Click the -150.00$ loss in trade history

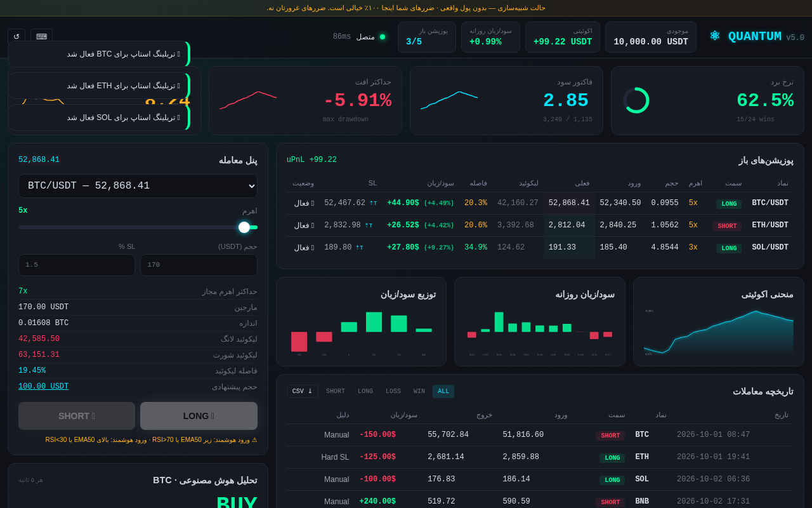pyautogui.click(x=377, y=435)
